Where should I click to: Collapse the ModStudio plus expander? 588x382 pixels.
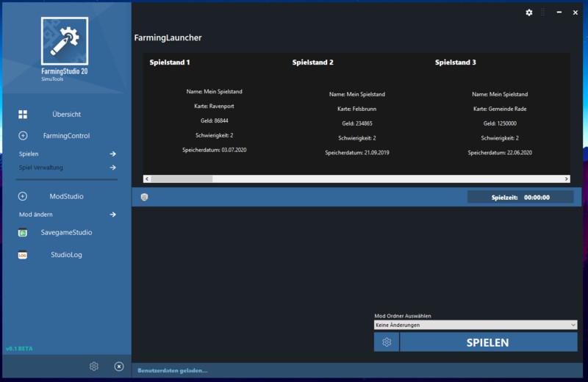tap(23, 196)
